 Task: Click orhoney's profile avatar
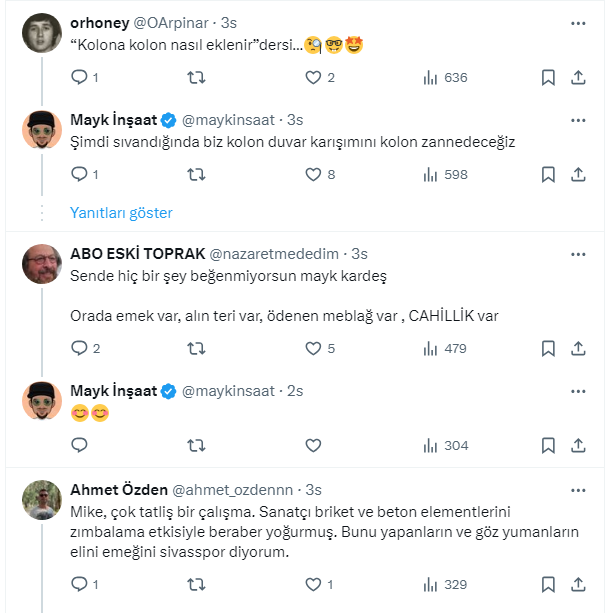click(x=42, y=33)
